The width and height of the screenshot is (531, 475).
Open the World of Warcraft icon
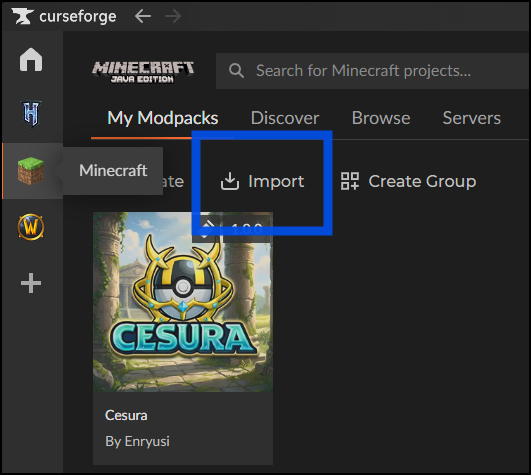click(31, 226)
